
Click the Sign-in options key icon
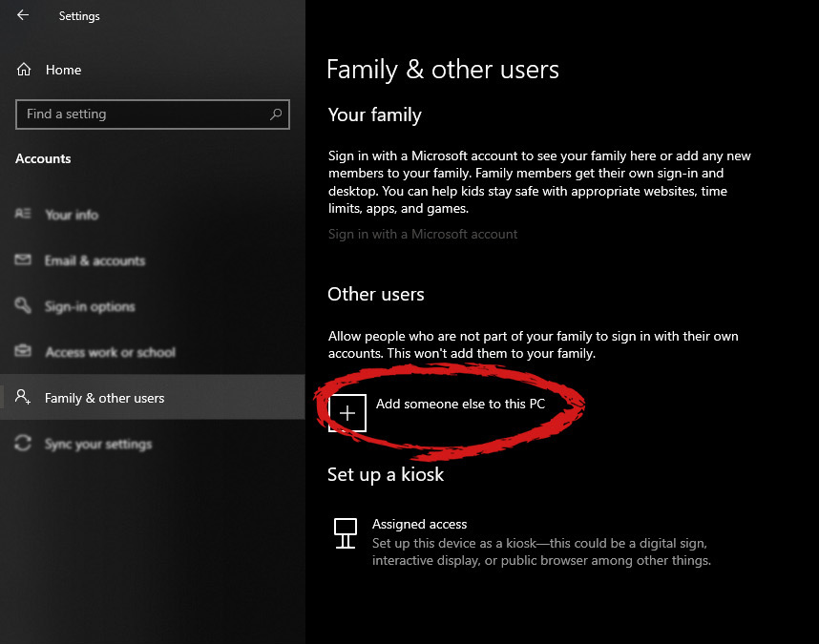[x=23, y=304]
